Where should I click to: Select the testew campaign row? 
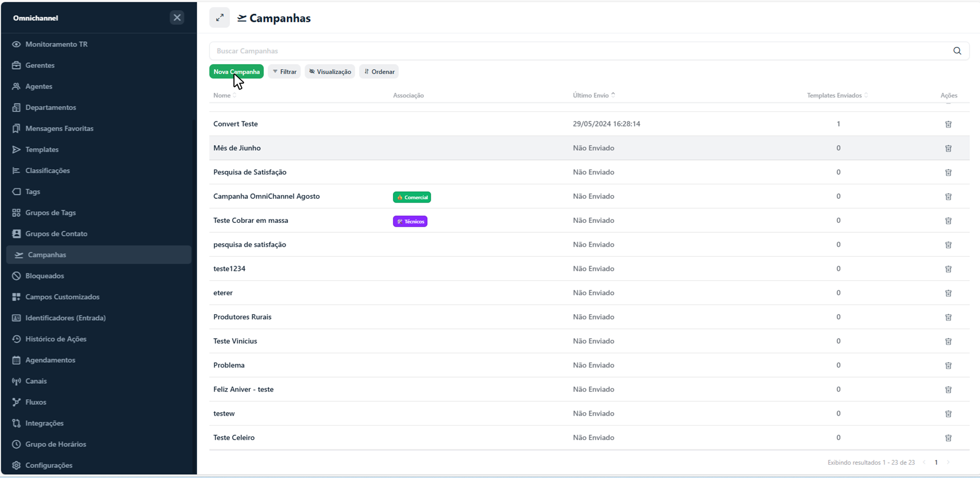(589, 413)
